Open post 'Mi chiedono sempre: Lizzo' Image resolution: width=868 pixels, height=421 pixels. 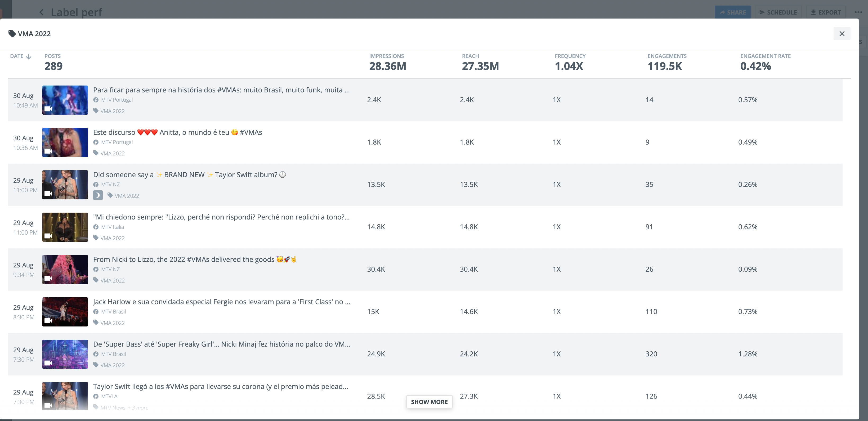221,217
